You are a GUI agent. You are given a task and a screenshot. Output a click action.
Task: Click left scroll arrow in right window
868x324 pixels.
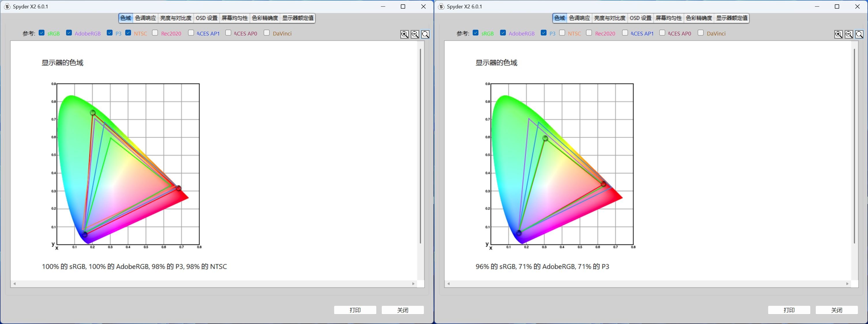(x=448, y=284)
